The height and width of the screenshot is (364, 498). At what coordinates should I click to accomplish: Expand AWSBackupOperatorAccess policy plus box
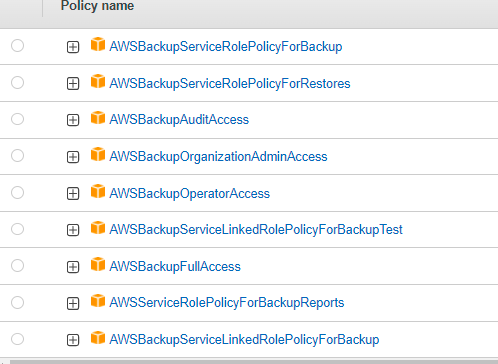tap(73, 193)
